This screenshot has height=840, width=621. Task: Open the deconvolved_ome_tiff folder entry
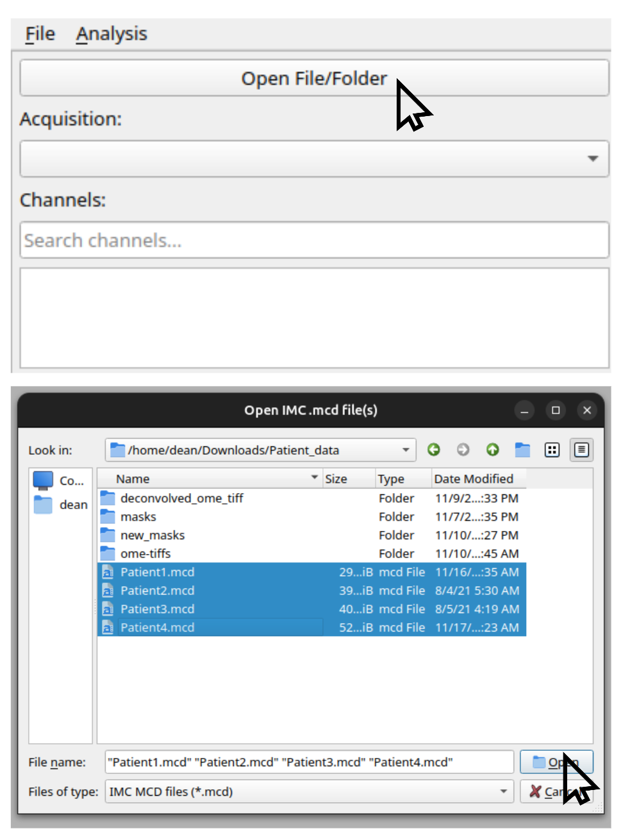(x=181, y=498)
